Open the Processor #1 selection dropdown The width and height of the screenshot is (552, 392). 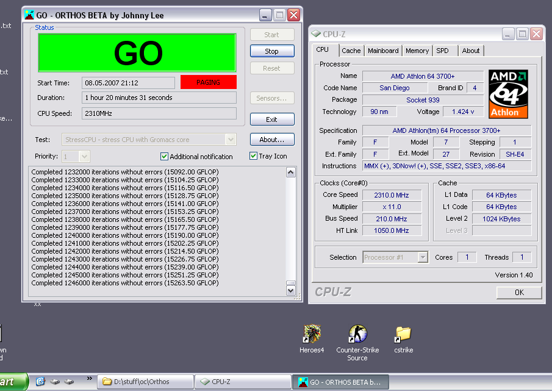click(423, 258)
